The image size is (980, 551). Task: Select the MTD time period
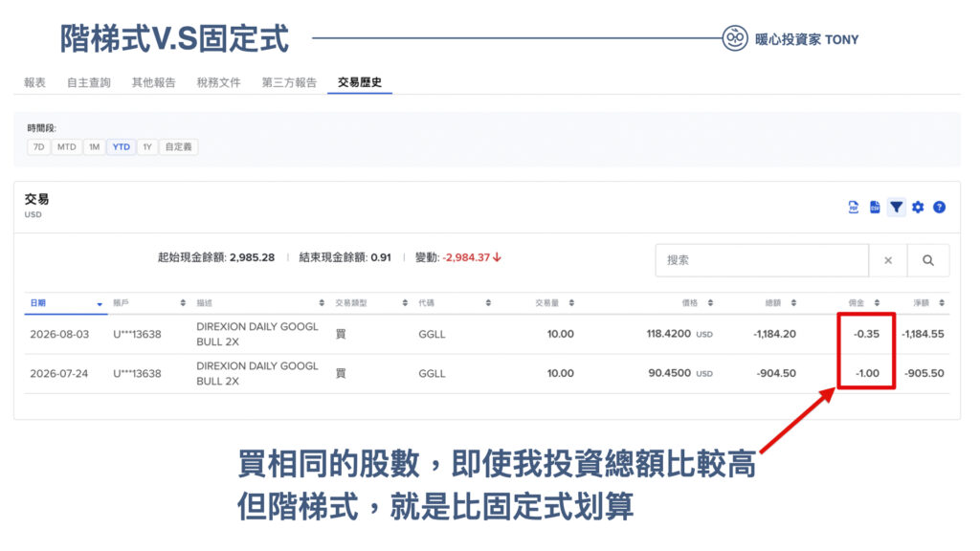[x=67, y=146]
